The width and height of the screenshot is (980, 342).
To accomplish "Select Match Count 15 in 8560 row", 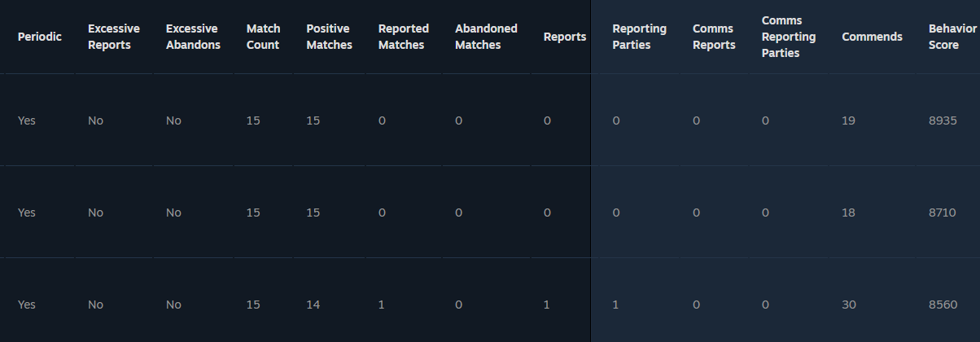I will [253, 305].
